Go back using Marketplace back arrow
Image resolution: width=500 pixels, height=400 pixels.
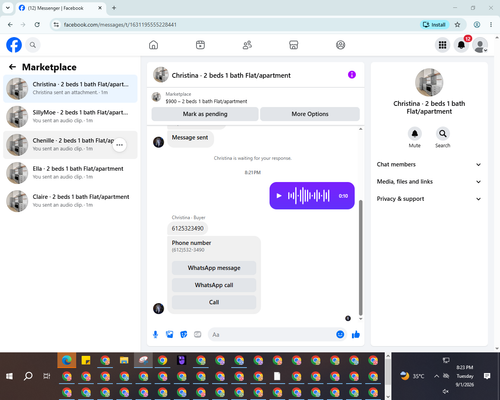point(12,67)
